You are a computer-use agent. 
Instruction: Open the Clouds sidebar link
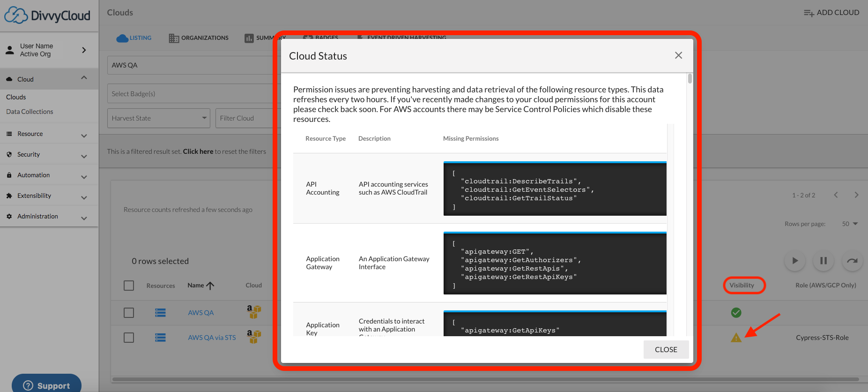[16, 97]
